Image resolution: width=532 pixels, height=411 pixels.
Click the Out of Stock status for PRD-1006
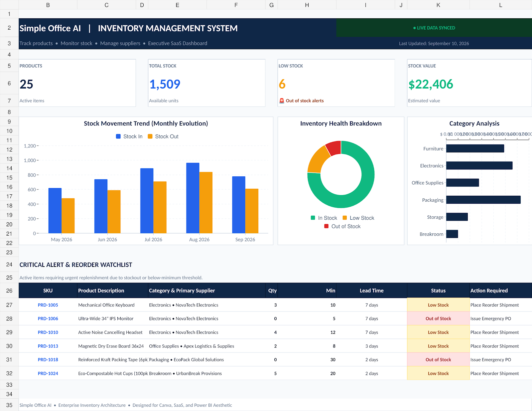438,318
